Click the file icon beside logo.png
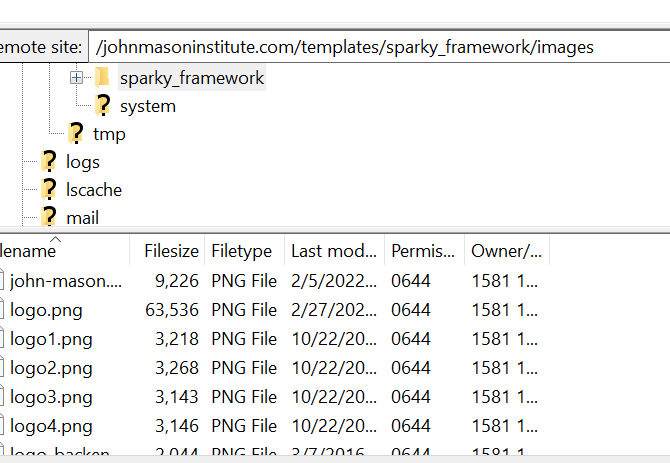This screenshot has height=463, width=670. click(2, 310)
